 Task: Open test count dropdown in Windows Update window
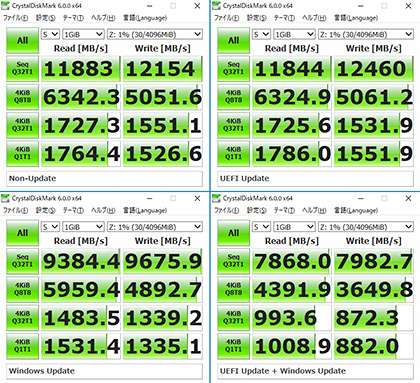[x=50, y=227]
